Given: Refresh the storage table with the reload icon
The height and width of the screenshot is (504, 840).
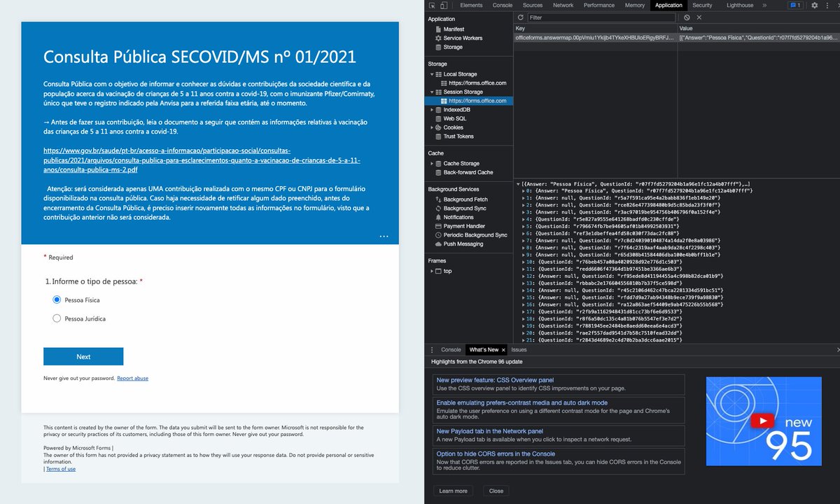Looking at the screenshot, I should 520,17.
